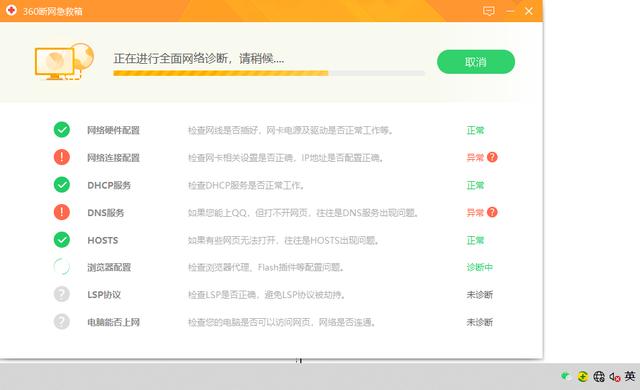The width and height of the screenshot is (640, 390).
Task: Select the LSP协议 item label
Action: 104,295
